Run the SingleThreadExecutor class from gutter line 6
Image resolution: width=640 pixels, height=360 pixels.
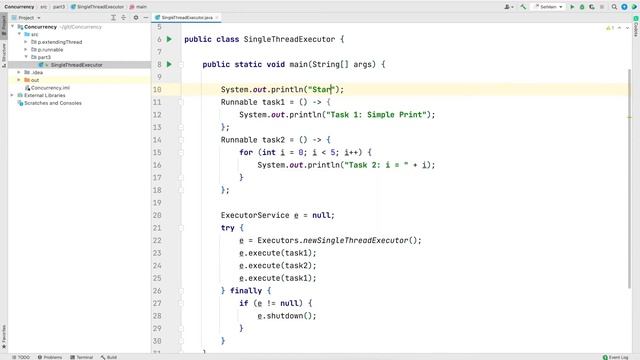[169, 39]
